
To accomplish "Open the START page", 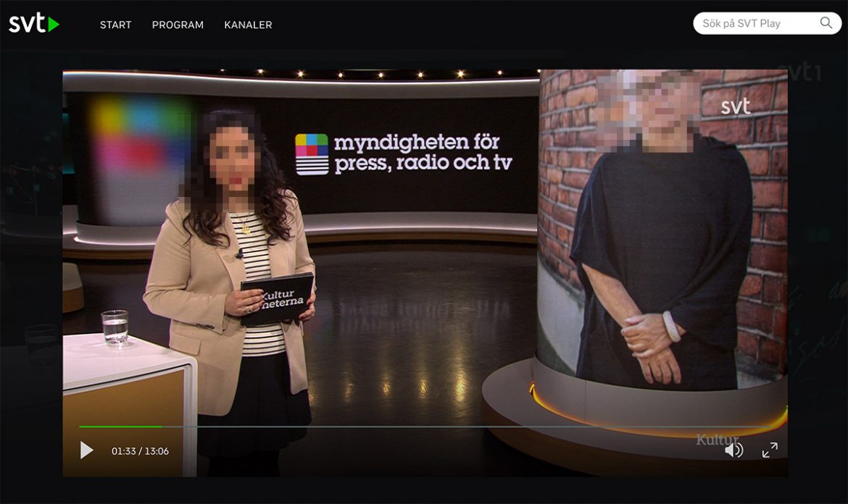I will [116, 25].
